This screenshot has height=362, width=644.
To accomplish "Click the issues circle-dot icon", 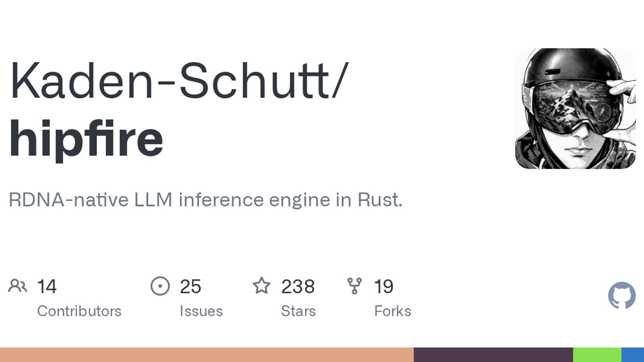I will (160, 286).
